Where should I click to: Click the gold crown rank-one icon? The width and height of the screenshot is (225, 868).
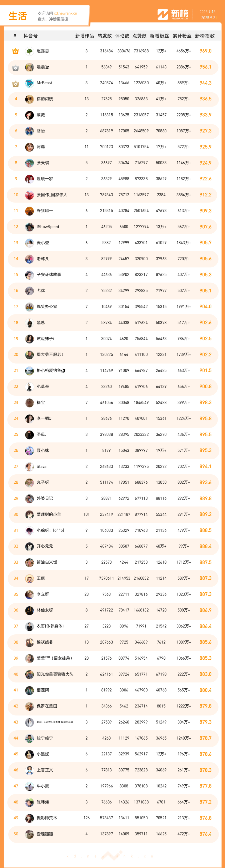(x=15, y=51)
